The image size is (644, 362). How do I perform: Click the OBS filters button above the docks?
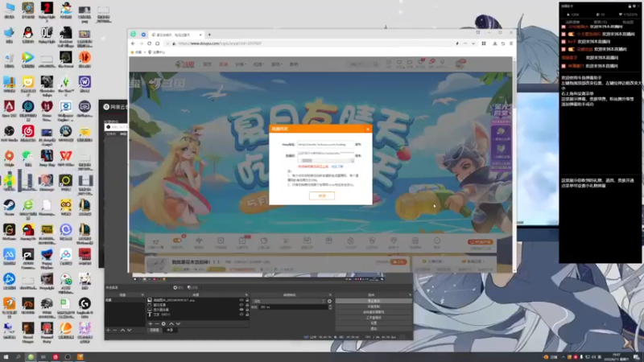[192, 288]
